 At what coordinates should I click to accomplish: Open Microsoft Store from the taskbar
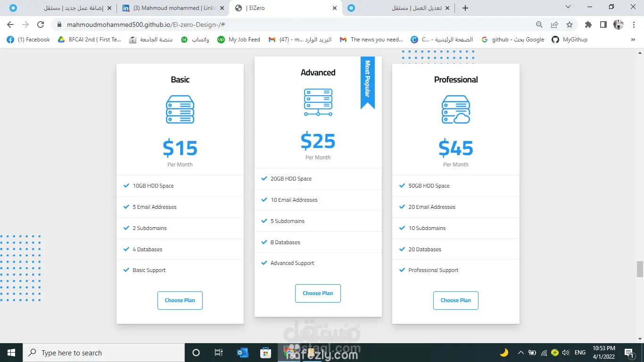(x=266, y=353)
